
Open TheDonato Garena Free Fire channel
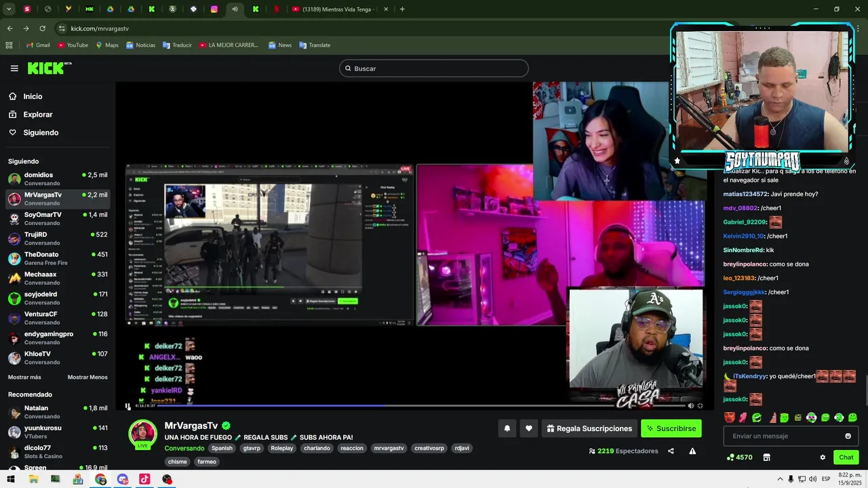click(x=58, y=258)
